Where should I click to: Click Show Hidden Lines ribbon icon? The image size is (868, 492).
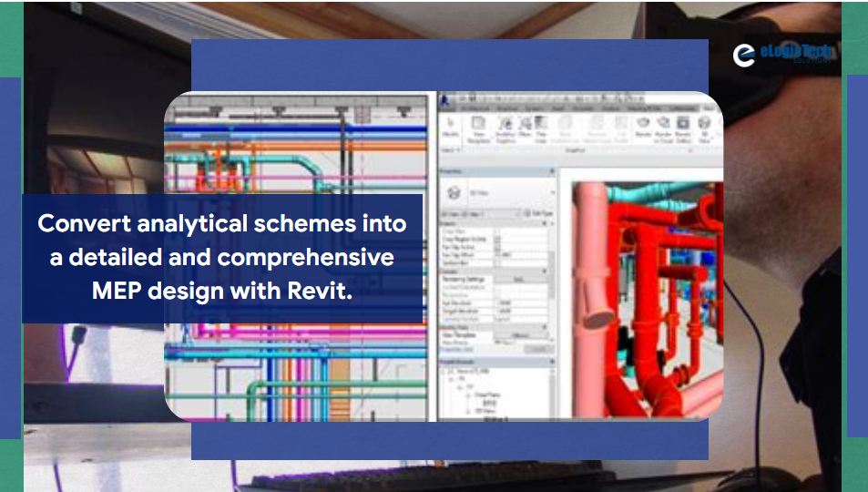pos(566,129)
